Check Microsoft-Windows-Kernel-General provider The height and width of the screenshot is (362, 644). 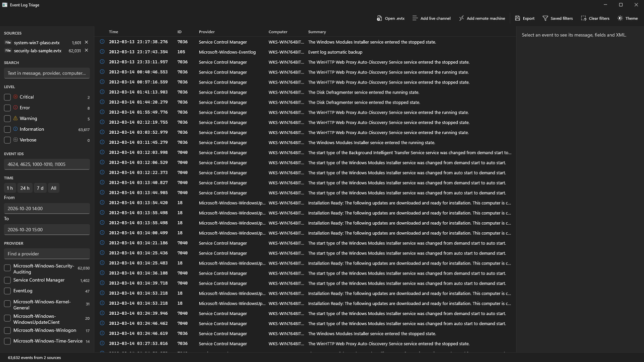[8, 304]
